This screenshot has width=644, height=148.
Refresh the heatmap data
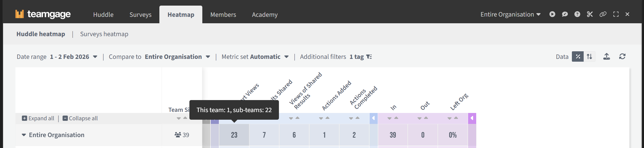[x=622, y=57]
